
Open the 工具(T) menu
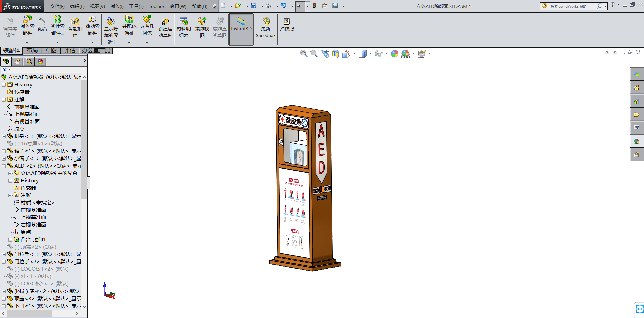coord(136,6)
